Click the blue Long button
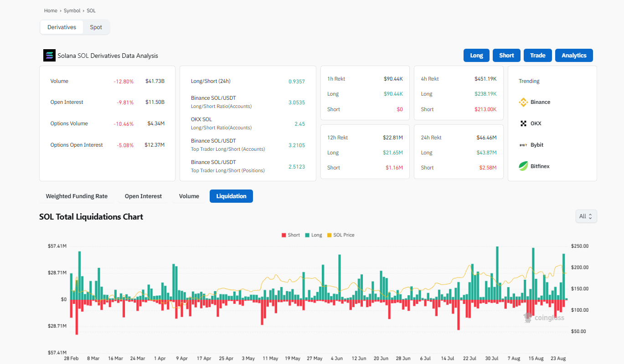 coord(476,55)
